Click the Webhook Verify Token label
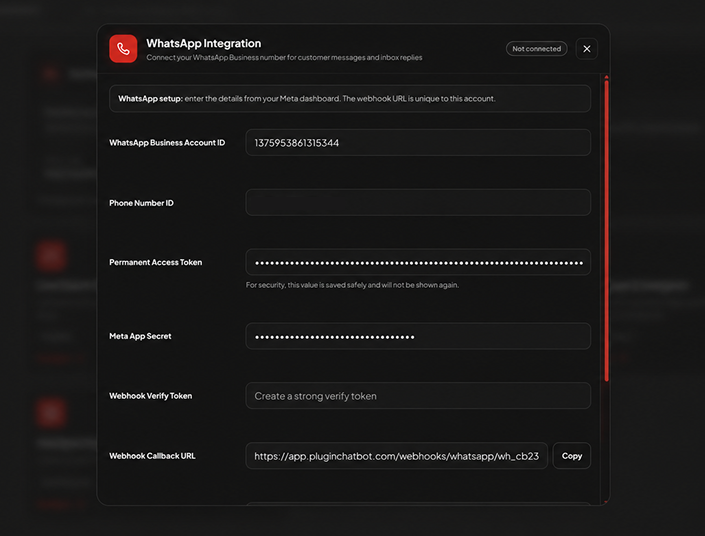The image size is (705, 536). [151, 396]
